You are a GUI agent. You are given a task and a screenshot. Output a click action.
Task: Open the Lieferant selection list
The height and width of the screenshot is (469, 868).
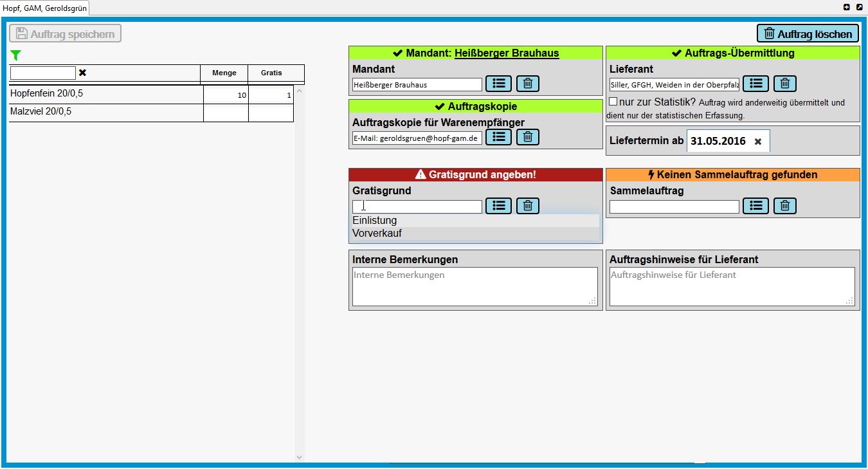(x=755, y=84)
